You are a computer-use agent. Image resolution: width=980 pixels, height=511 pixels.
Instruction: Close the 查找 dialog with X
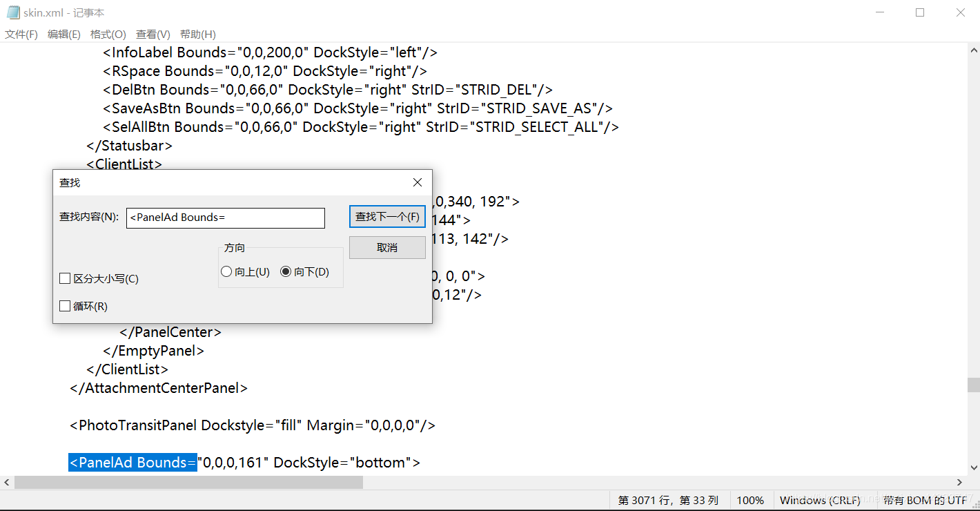click(x=417, y=182)
